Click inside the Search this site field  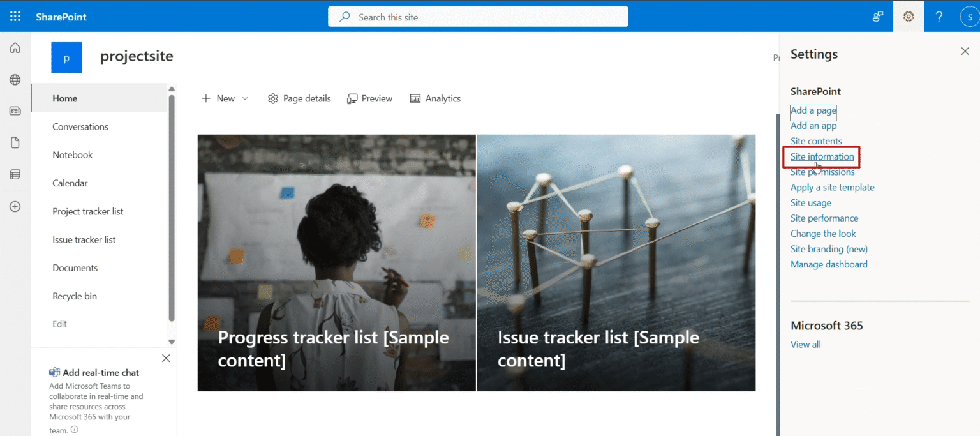tap(477, 17)
